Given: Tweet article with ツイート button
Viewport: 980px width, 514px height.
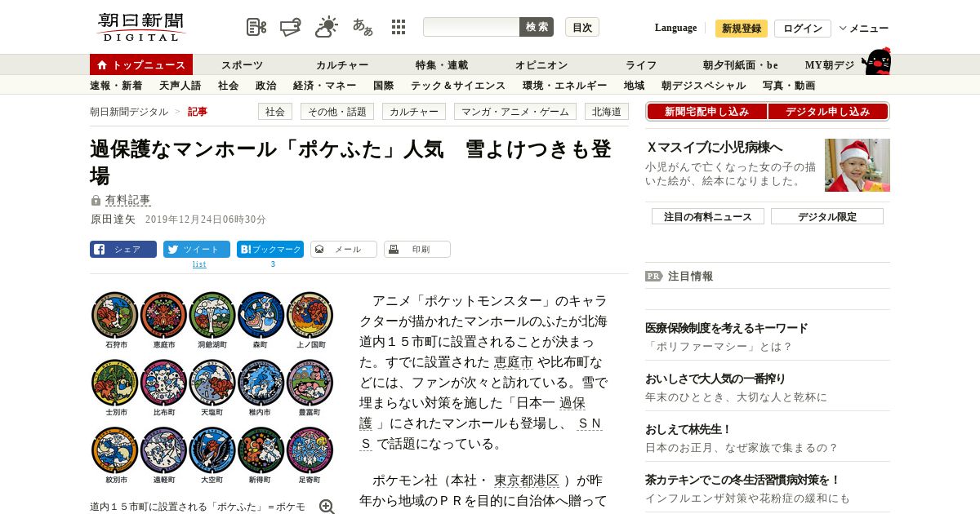Looking at the screenshot, I should [x=197, y=250].
